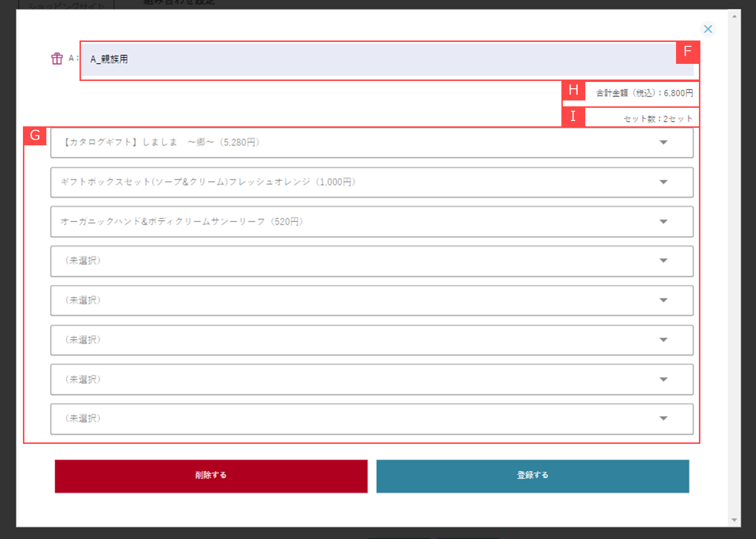
Task: Click the red H annotation marker
Action: (x=573, y=90)
